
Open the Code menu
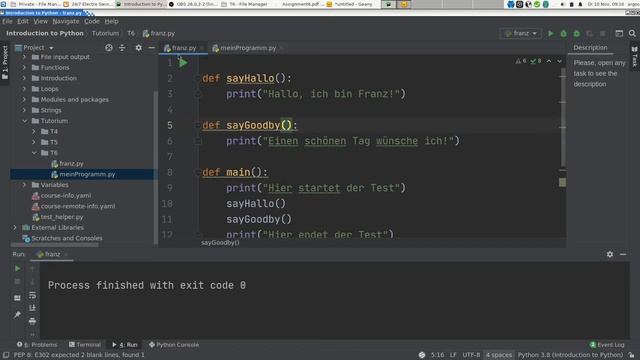pos(92,21)
